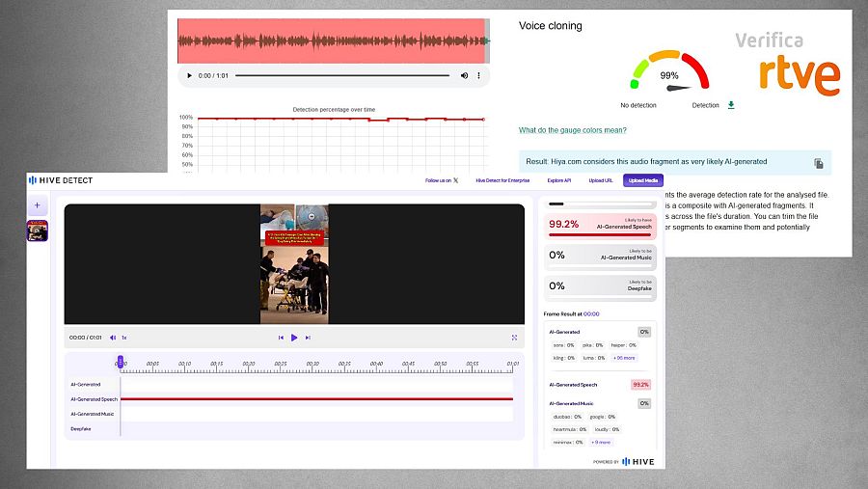
Task: Select the AI-Generated timeline row label
Action: (x=86, y=384)
